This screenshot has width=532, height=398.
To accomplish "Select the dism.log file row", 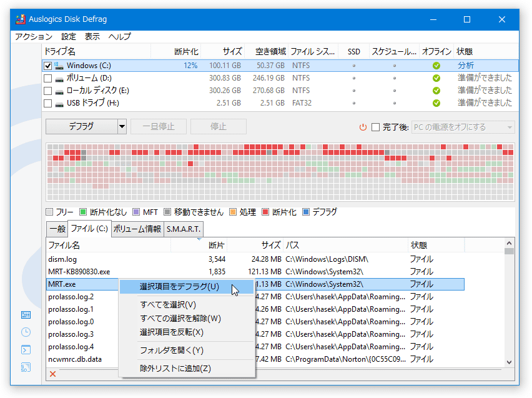I will [x=255, y=259].
